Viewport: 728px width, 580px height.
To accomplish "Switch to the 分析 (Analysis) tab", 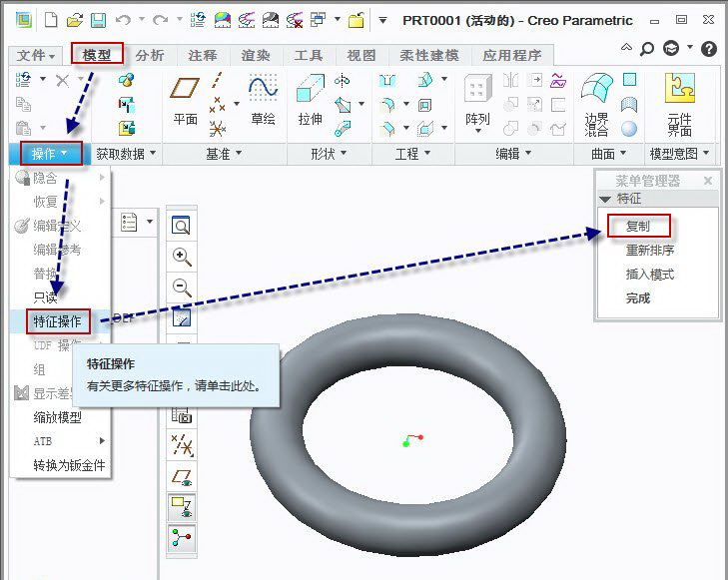I will tap(150, 56).
